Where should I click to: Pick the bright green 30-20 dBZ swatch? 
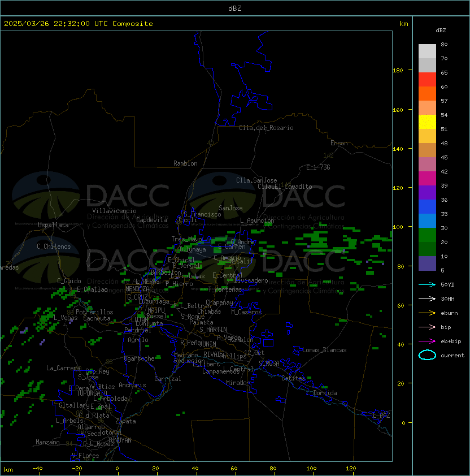coord(427,235)
